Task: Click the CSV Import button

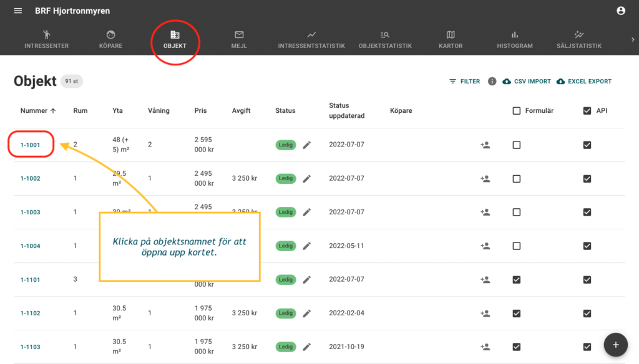Action: [526, 82]
